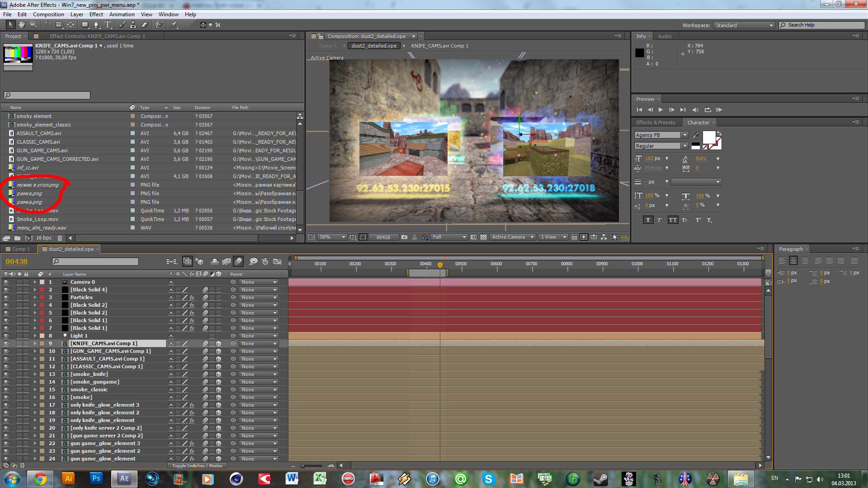Toggle faux italic in Character panel

pyautogui.click(x=660, y=220)
